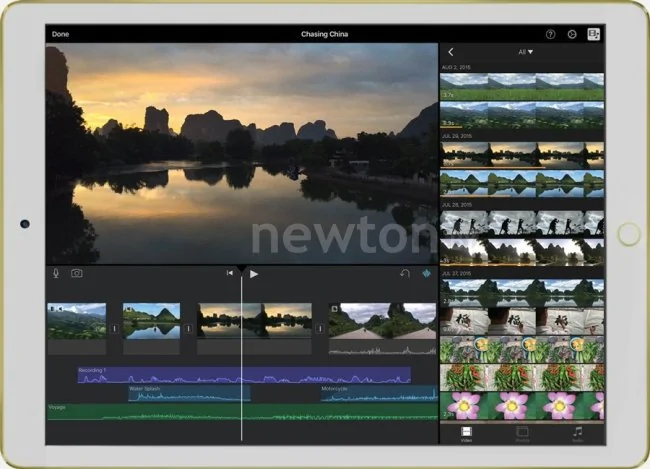The width and height of the screenshot is (650, 469).
Task: Toggle the media library panel icon
Action: point(594,34)
